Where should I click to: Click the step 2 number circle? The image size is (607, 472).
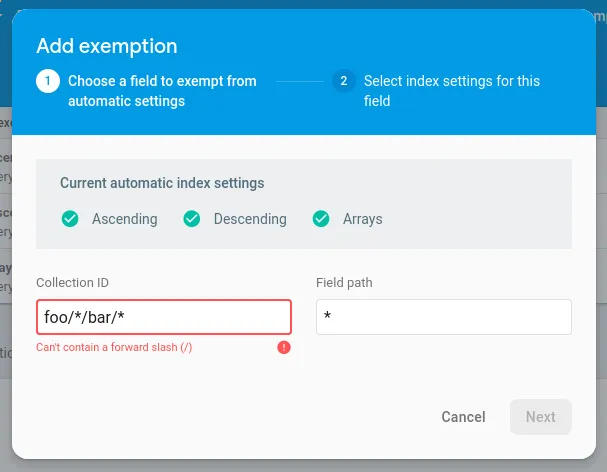click(x=343, y=81)
